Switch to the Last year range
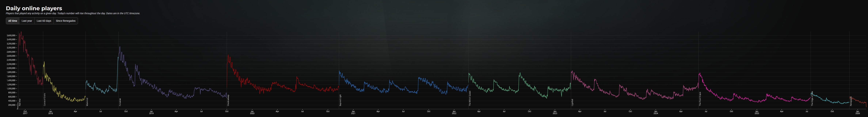Image resolution: width=868 pixels, height=117 pixels. tap(27, 21)
